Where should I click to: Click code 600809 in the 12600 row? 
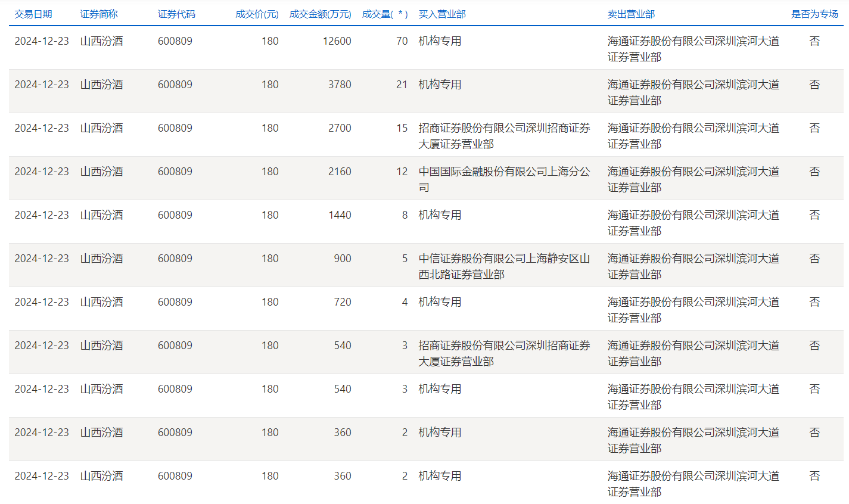click(x=175, y=41)
